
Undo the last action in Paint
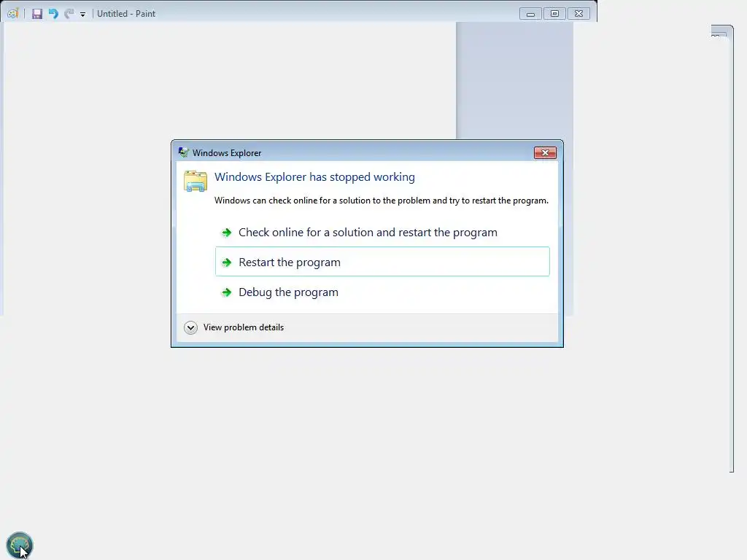point(53,14)
